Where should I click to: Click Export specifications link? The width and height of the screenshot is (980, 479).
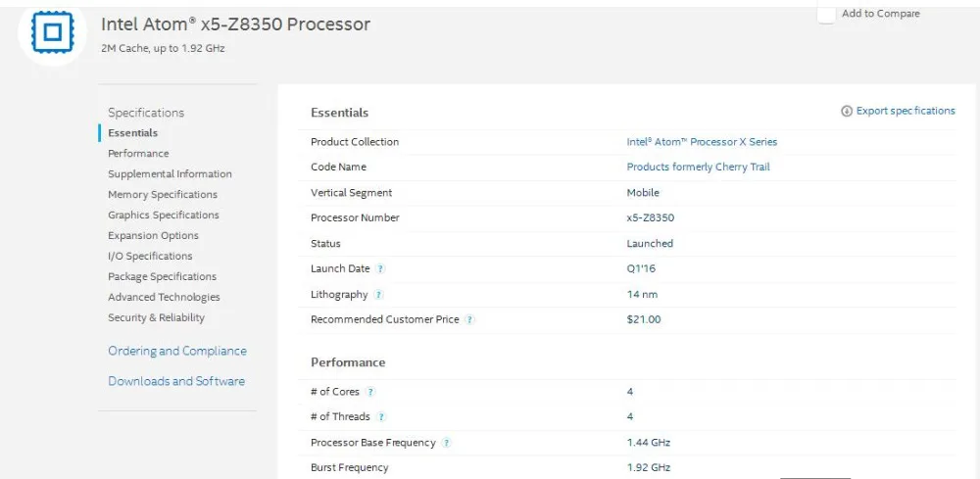pyautogui.click(x=906, y=111)
